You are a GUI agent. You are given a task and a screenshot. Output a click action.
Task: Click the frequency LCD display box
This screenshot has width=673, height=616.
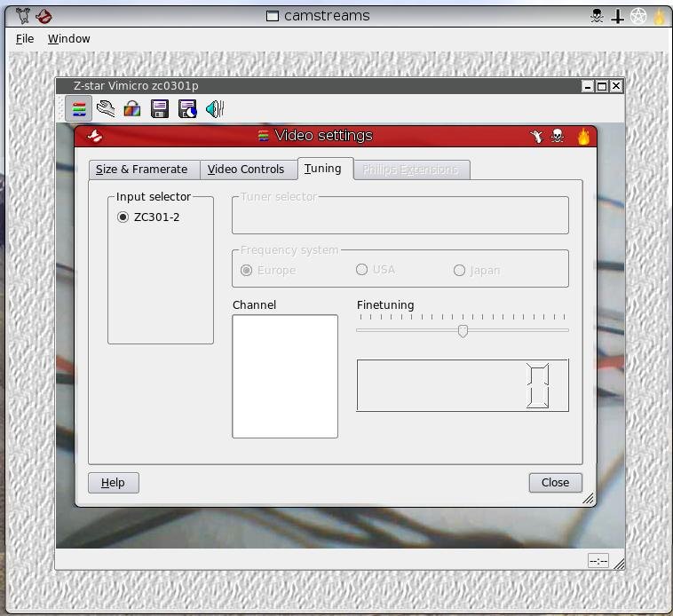tap(463, 385)
